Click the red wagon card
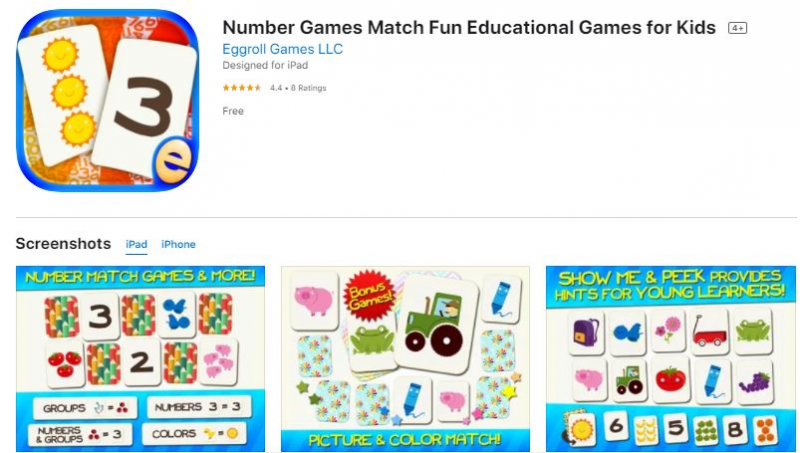 pos(710,332)
